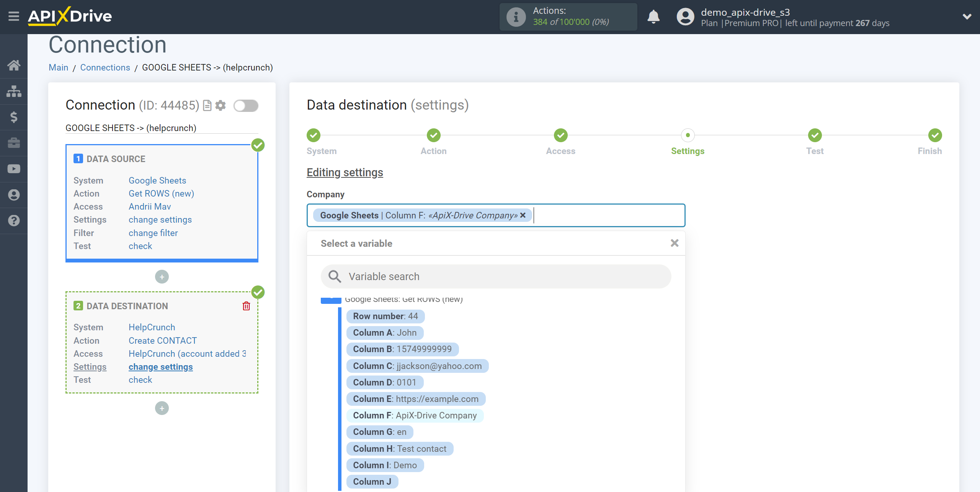Toggle the connection enable/disable switch
Image resolution: width=980 pixels, height=492 pixels.
[246, 105]
